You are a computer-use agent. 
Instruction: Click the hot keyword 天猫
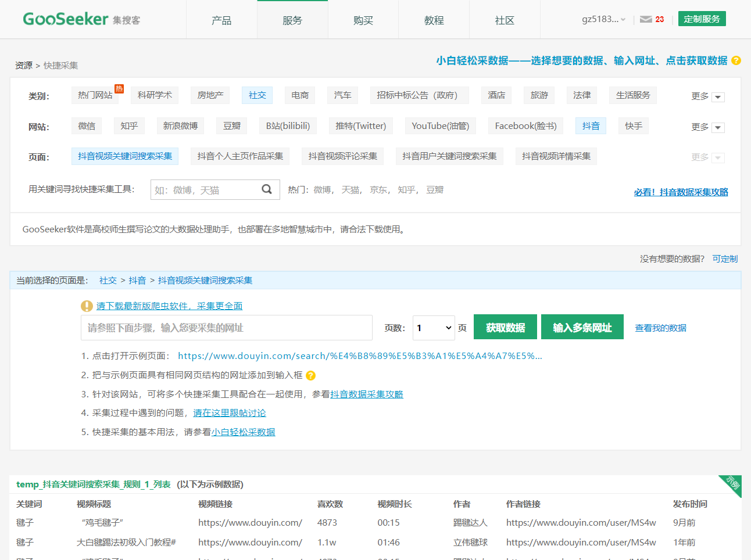tap(351, 190)
